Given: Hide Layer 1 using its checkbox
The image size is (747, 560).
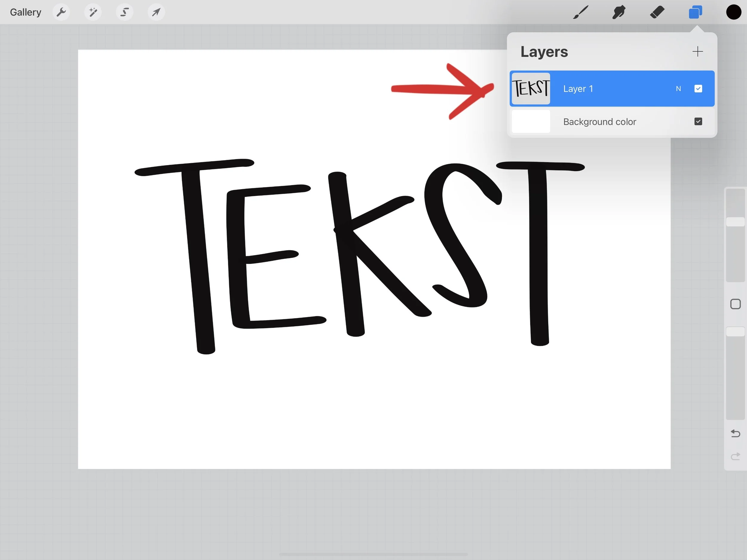Looking at the screenshot, I should [698, 89].
